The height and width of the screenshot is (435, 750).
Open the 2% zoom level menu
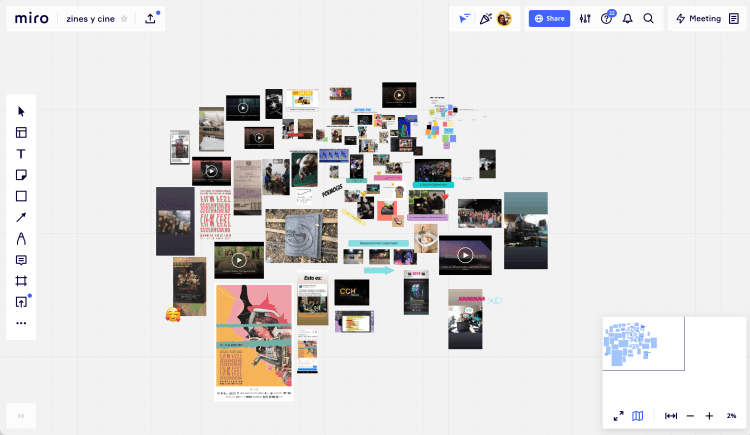[731, 416]
